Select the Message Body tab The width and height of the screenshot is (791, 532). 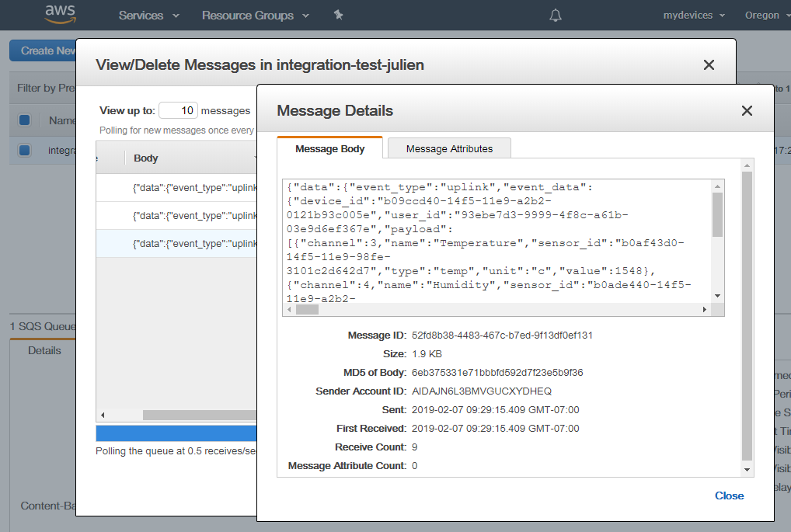(331, 148)
